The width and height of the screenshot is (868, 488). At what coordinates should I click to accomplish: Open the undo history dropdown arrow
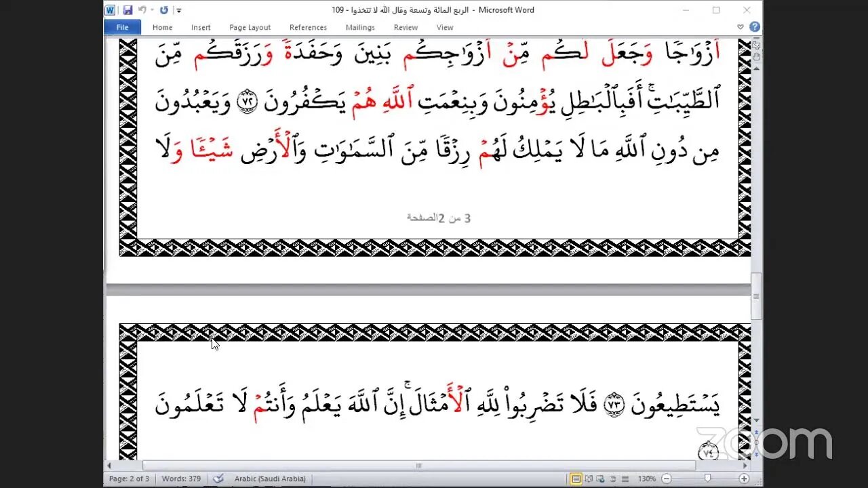152,10
